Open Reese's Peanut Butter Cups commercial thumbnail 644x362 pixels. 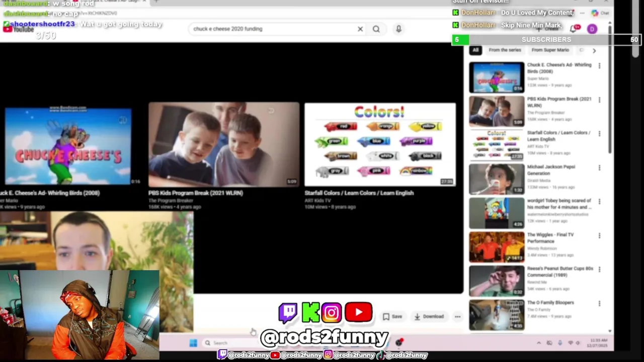click(x=497, y=281)
